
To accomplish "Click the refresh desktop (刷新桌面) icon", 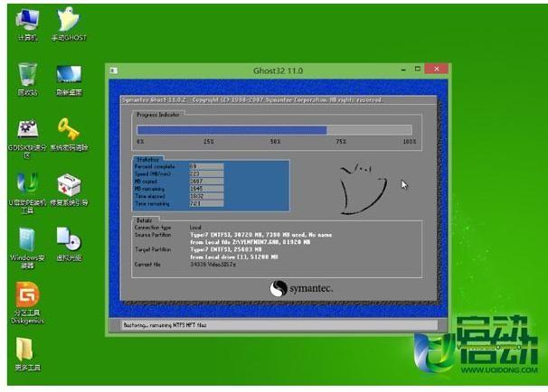I will [69, 80].
